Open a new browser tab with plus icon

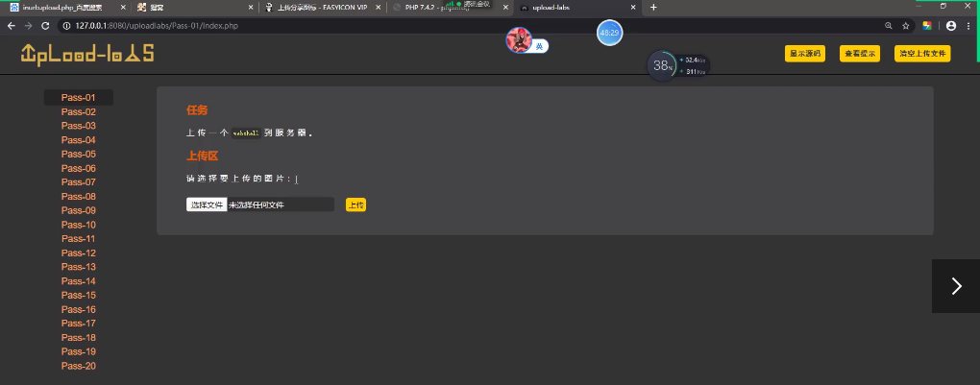[654, 7]
